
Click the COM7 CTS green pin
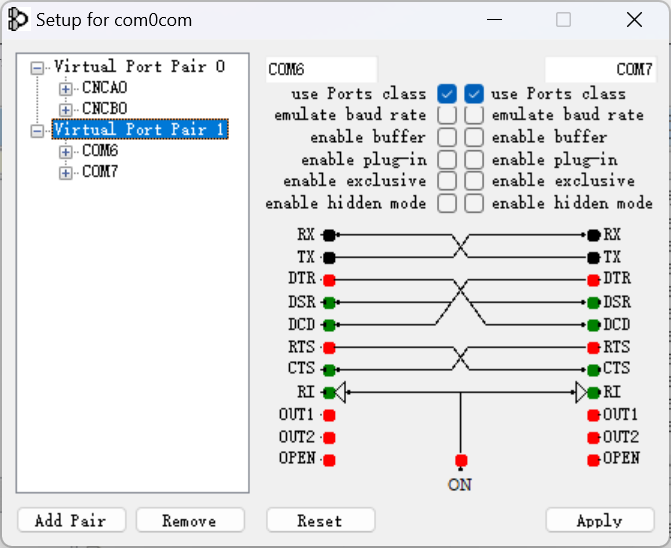[594, 370]
